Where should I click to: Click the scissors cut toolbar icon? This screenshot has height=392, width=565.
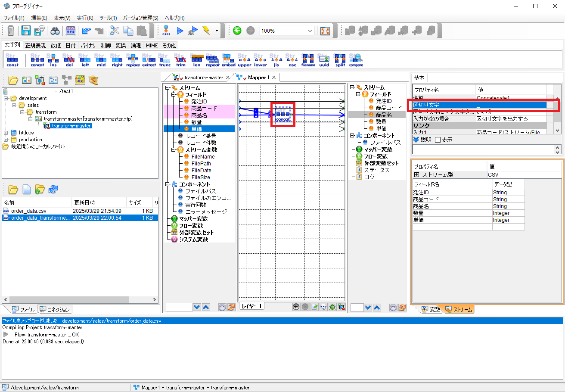click(x=114, y=31)
